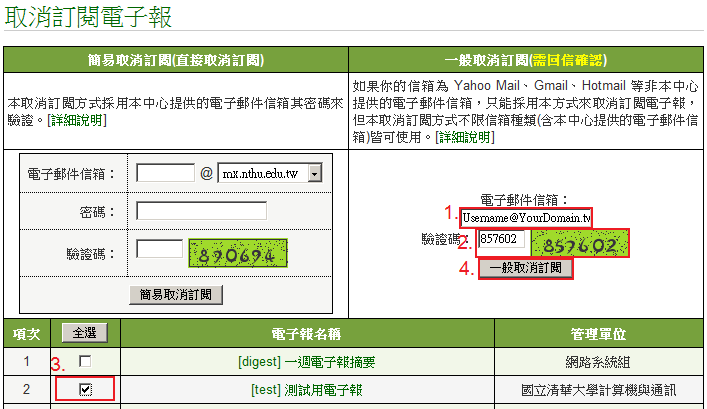Click the 全選 select-all button
The width and height of the screenshot is (707, 409).
[85, 333]
